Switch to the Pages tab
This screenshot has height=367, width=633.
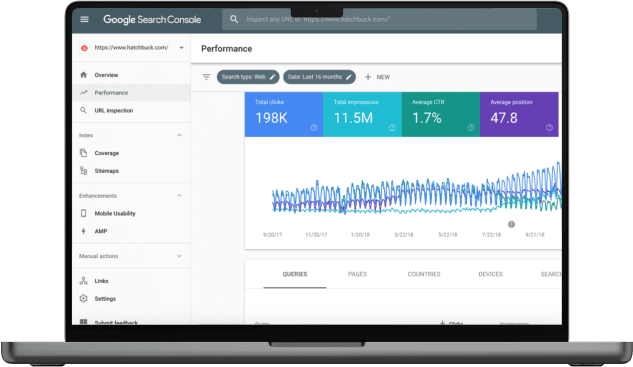click(358, 274)
